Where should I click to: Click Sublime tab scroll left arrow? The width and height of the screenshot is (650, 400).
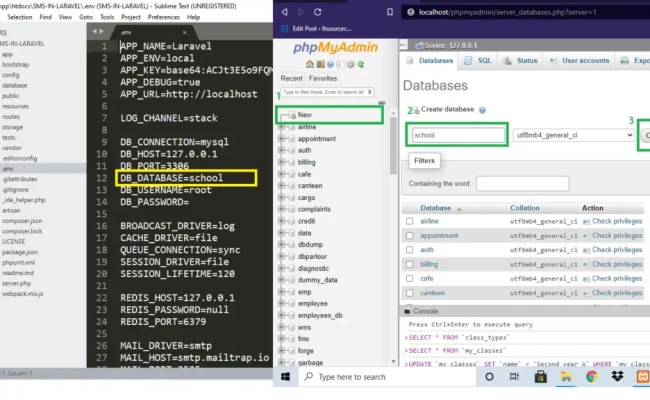pyautogui.click(x=95, y=32)
